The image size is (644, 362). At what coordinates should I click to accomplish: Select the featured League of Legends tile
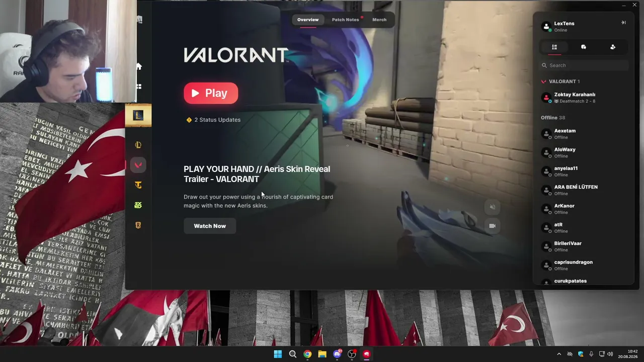click(138, 116)
